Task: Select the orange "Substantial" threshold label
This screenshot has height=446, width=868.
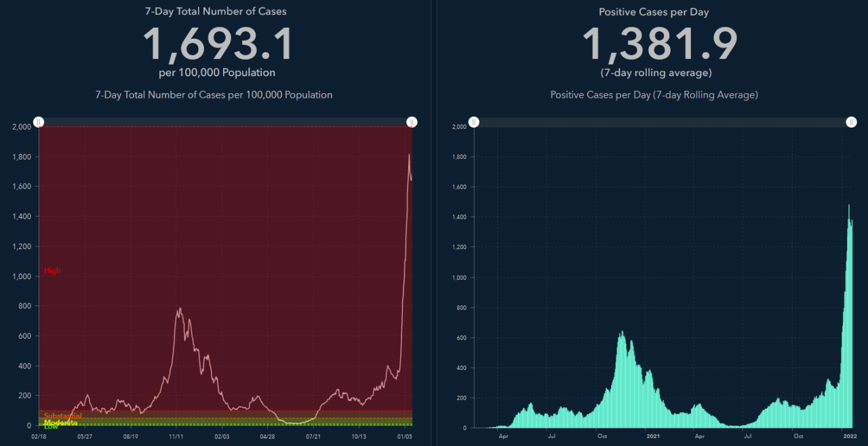Action: click(x=62, y=415)
